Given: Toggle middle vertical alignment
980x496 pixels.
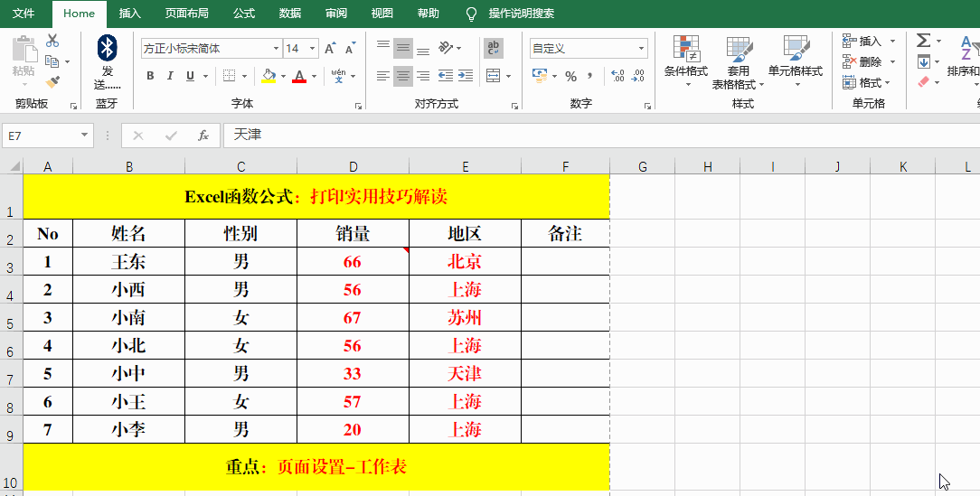Looking at the screenshot, I should tap(403, 48).
